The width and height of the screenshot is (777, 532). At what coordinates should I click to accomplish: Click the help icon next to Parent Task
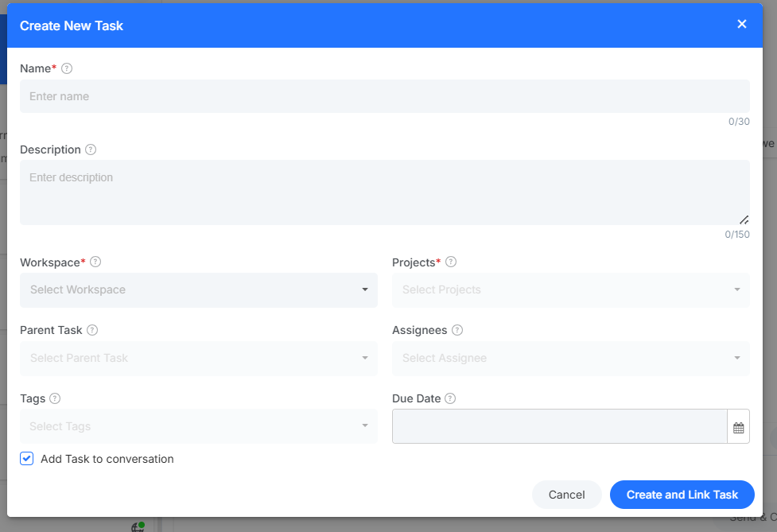point(92,330)
